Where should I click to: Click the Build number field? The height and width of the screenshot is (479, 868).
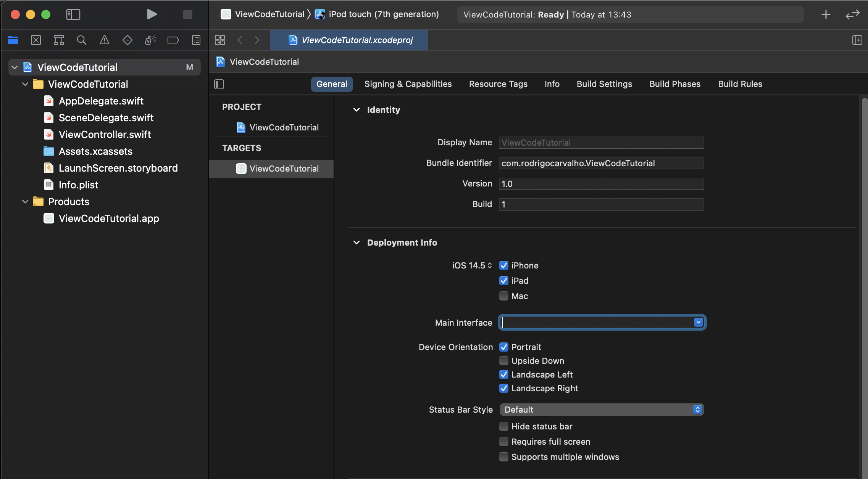pos(601,204)
